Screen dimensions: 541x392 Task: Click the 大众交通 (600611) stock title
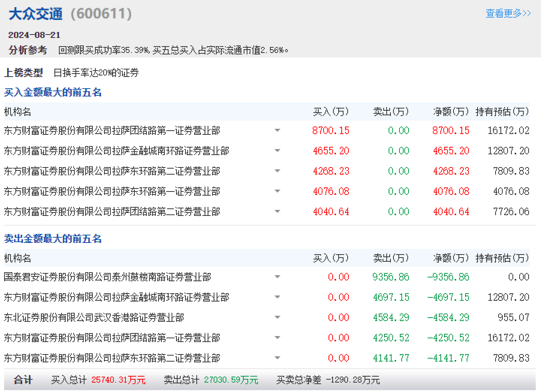pos(70,14)
